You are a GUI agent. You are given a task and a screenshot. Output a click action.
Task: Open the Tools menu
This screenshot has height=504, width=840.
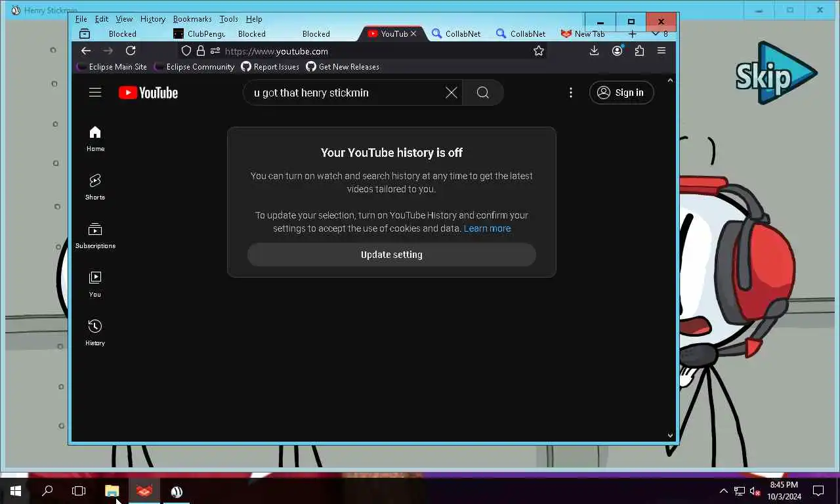pyautogui.click(x=229, y=19)
